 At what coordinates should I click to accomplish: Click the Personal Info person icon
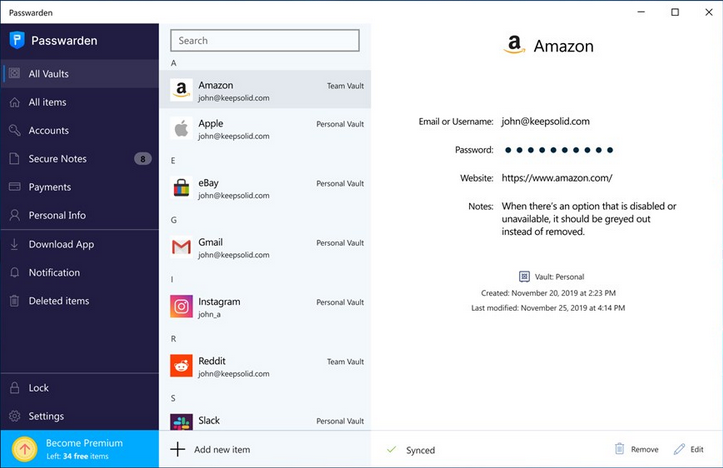coord(15,215)
